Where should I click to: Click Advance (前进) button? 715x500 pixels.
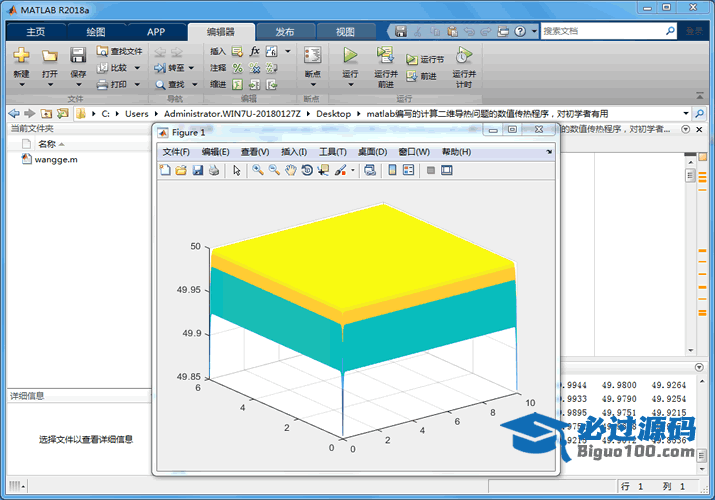tap(422, 76)
